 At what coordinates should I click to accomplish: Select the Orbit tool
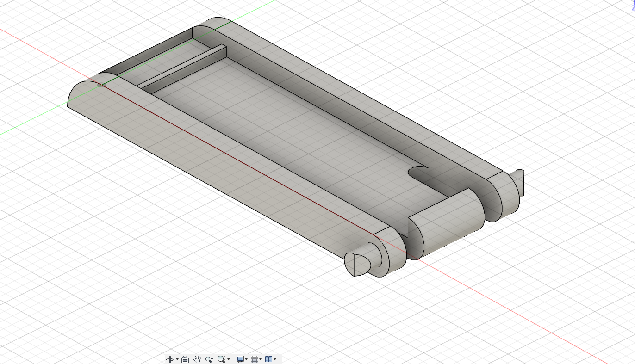click(x=169, y=359)
